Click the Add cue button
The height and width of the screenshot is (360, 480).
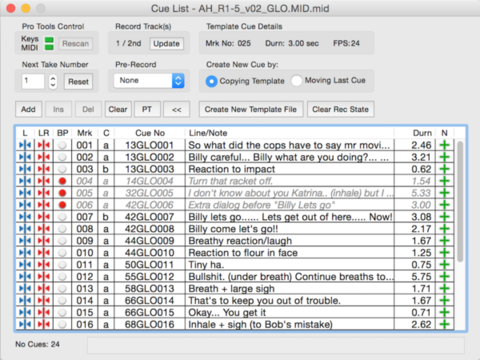pos(28,109)
